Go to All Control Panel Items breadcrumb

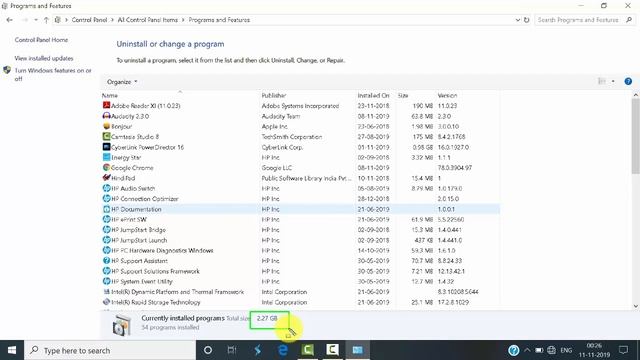[x=148, y=20]
